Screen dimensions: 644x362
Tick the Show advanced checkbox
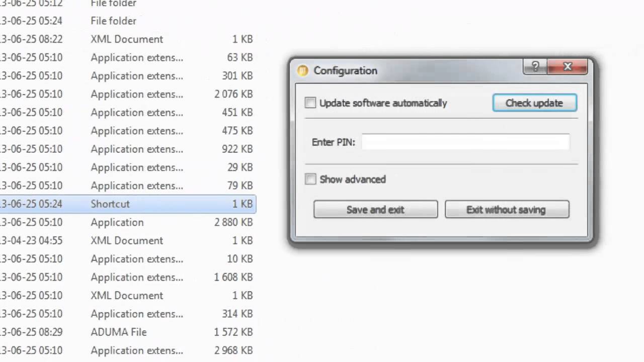[310, 179]
